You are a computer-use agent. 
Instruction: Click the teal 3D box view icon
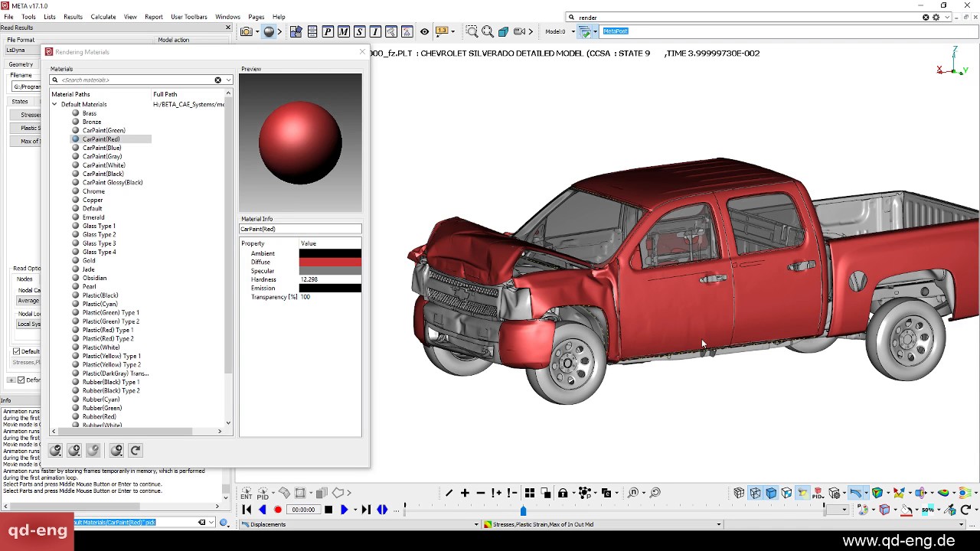point(503,31)
